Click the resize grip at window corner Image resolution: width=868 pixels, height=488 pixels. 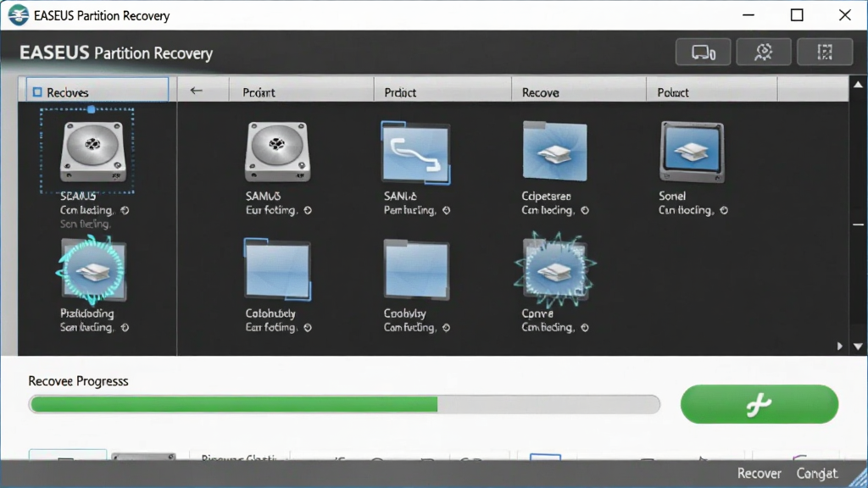click(859, 479)
